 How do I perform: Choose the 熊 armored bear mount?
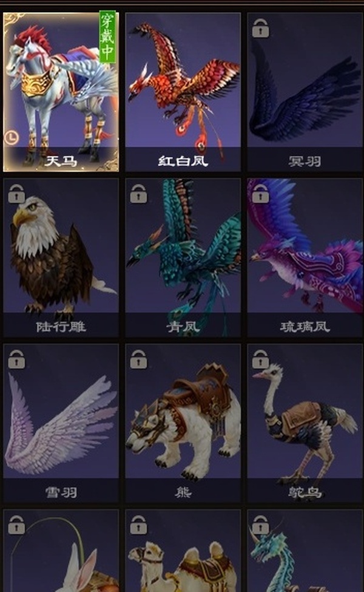pos(183,423)
